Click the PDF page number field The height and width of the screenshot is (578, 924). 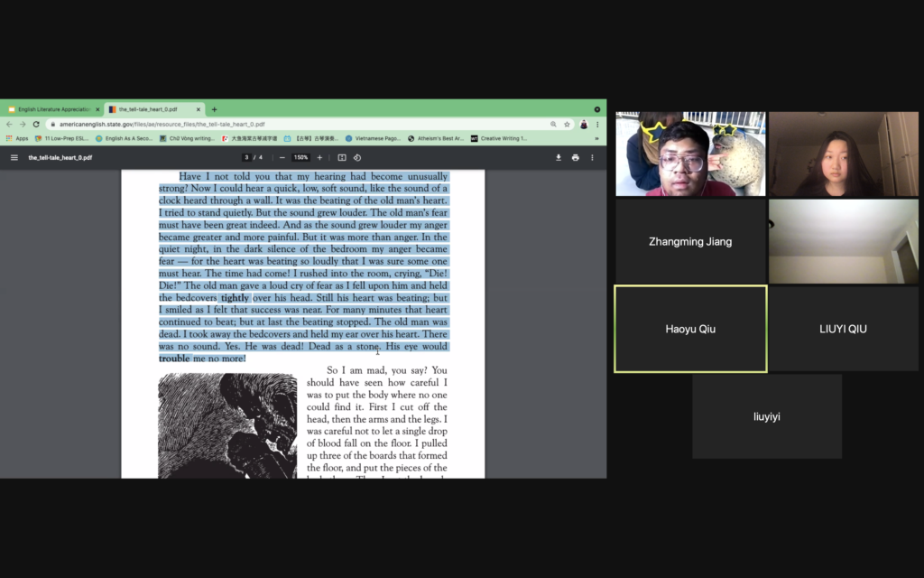click(246, 157)
